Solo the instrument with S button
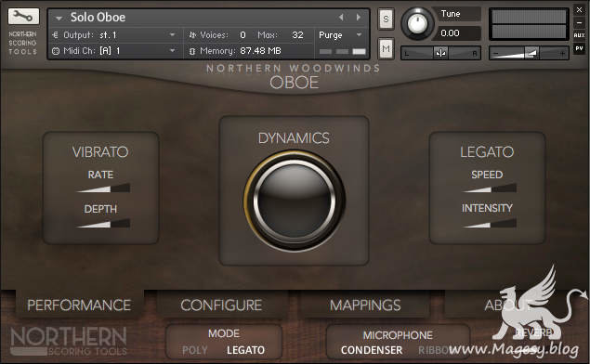This screenshot has width=590, height=364. (x=386, y=19)
